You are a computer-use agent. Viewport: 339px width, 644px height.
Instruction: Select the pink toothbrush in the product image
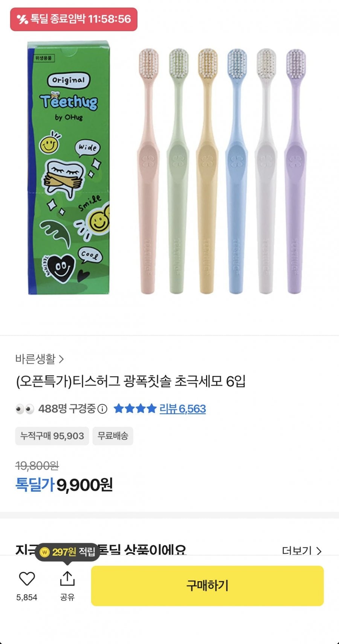click(148, 169)
